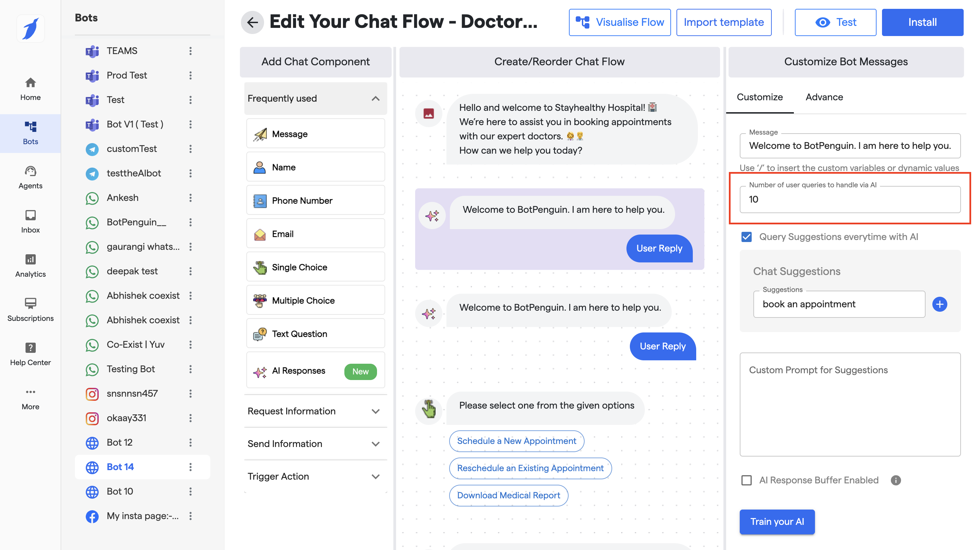
Task: Click the Install button
Action: (x=922, y=22)
